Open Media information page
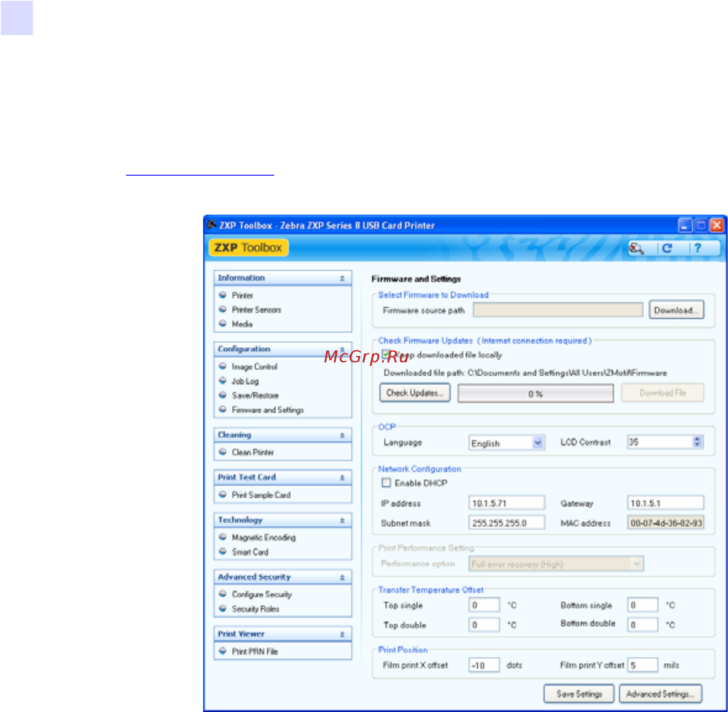728x712 pixels. point(242,324)
